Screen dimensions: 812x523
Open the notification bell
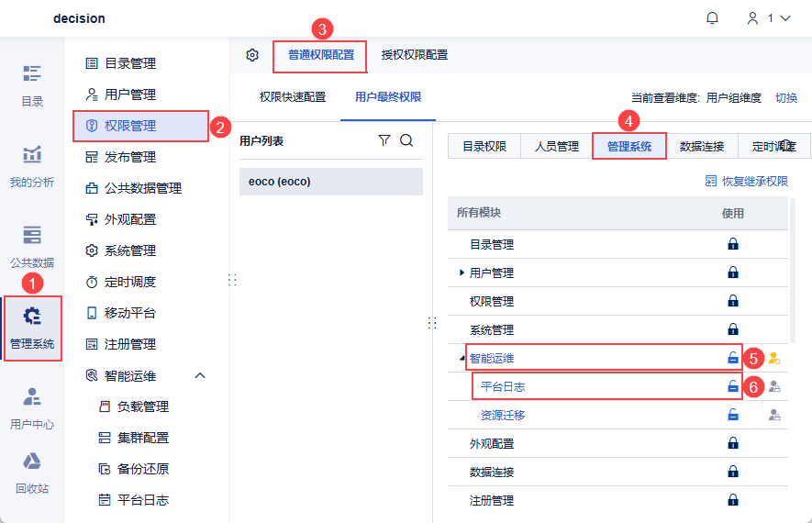(x=712, y=18)
